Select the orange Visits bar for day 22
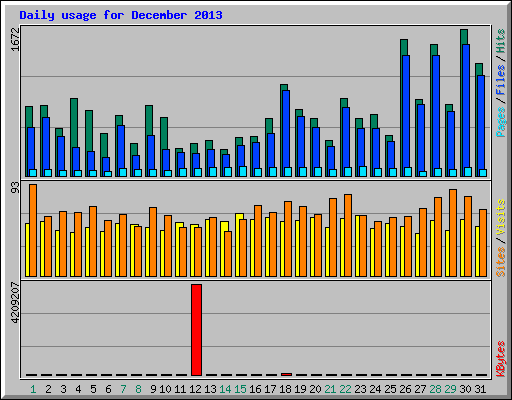The height and width of the screenshot is (400, 512). pyautogui.click(x=348, y=235)
